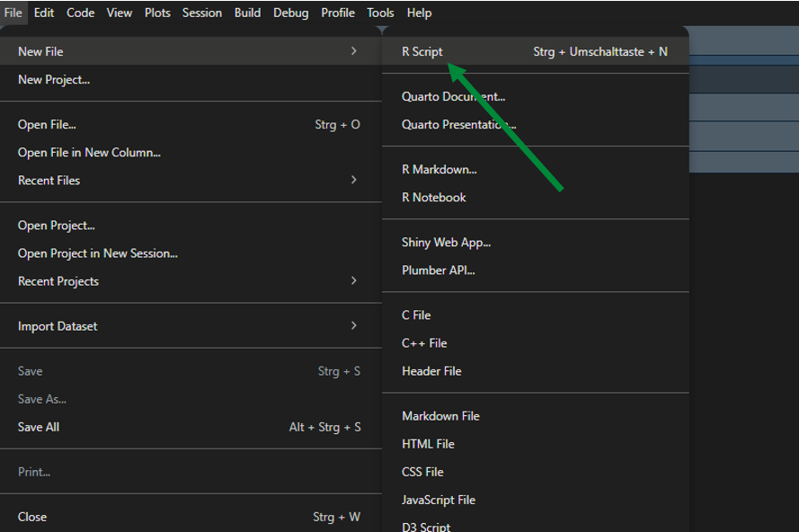Create a new Quarto Presentation...

(x=536, y=124)
